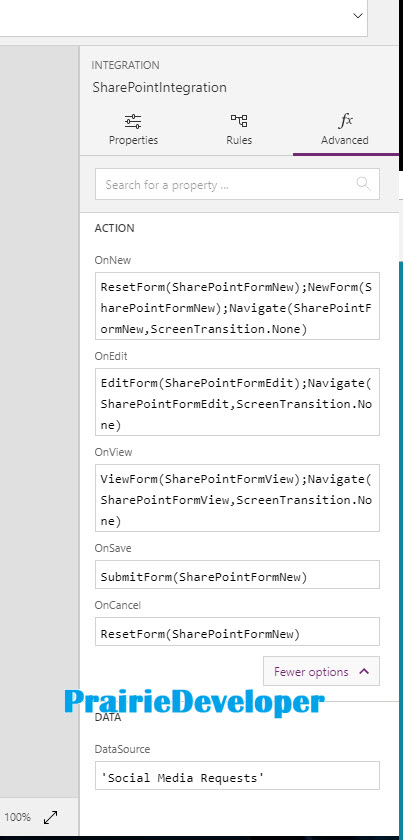Focus the Search for a property field
The height and width of the screenshot is (840, 403).
237,184
